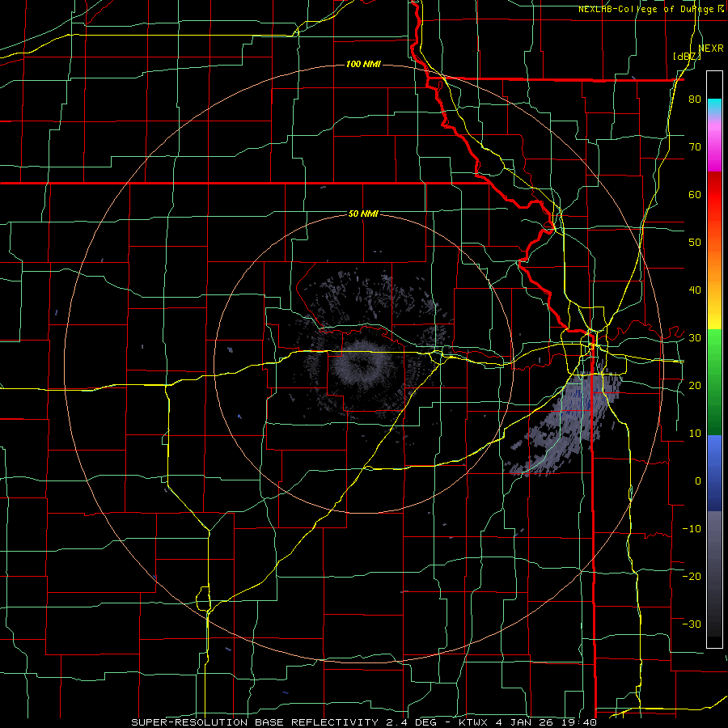Click the "30" value on dBZ scale
Image resolution: width=728 pixels, height=728 pixels.
(x=695, y=337)
